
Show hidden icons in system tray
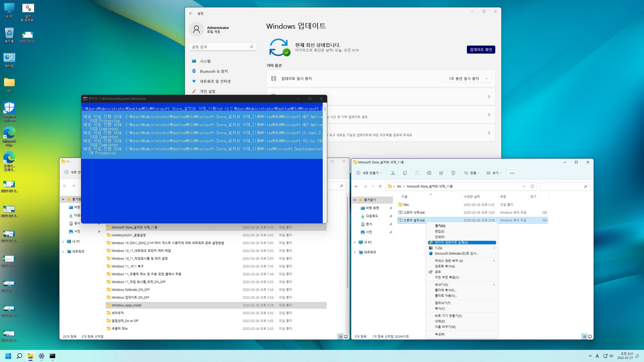pos(590,356)
